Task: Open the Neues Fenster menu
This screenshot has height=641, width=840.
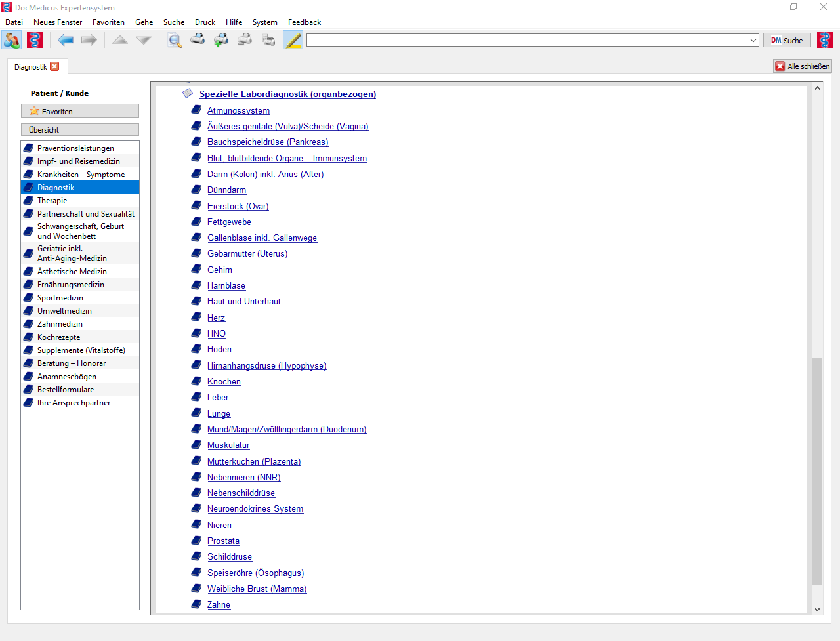Action: pyautogui.click(x=58, y=22)
